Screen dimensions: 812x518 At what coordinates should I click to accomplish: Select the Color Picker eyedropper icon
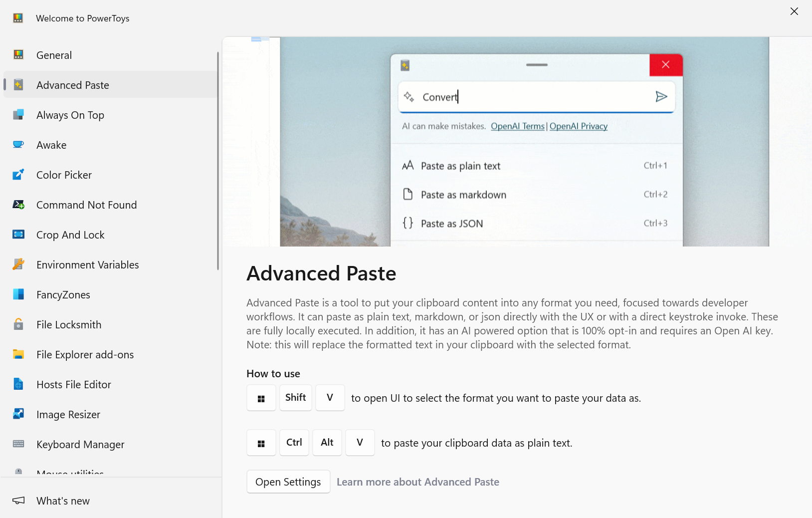(18, 175)
